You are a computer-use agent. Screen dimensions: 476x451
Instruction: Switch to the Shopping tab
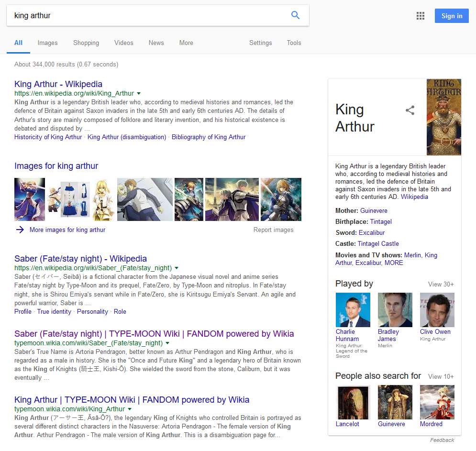point(86,43)
